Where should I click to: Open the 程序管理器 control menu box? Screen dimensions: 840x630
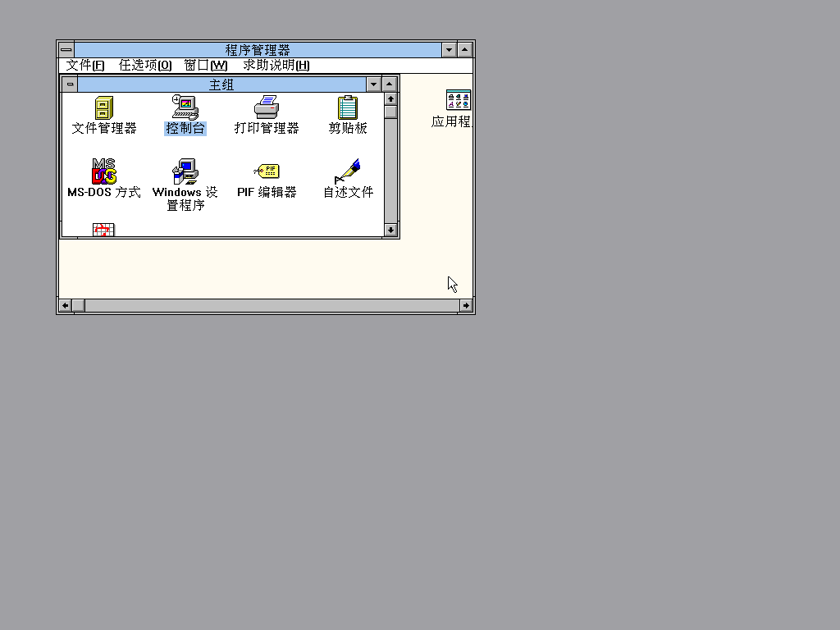point(66,50)
